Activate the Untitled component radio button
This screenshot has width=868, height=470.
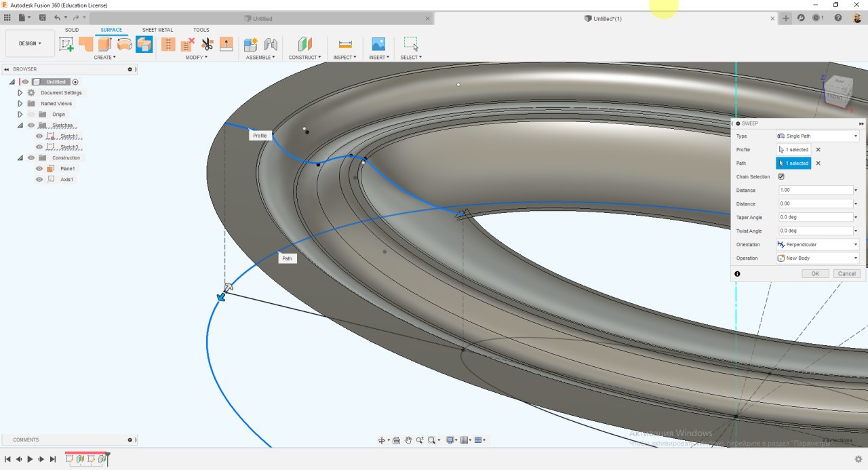pos(75,82)
